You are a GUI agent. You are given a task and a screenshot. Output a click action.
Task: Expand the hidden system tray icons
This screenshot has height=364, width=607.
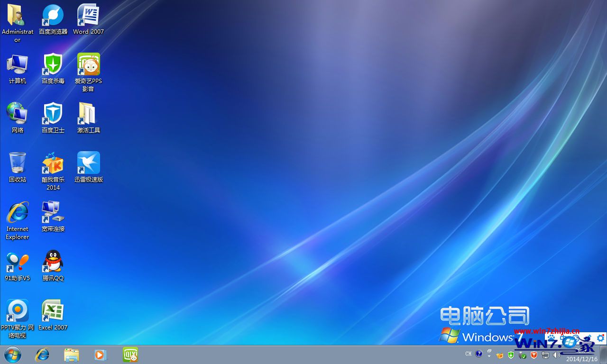(489, 356)
